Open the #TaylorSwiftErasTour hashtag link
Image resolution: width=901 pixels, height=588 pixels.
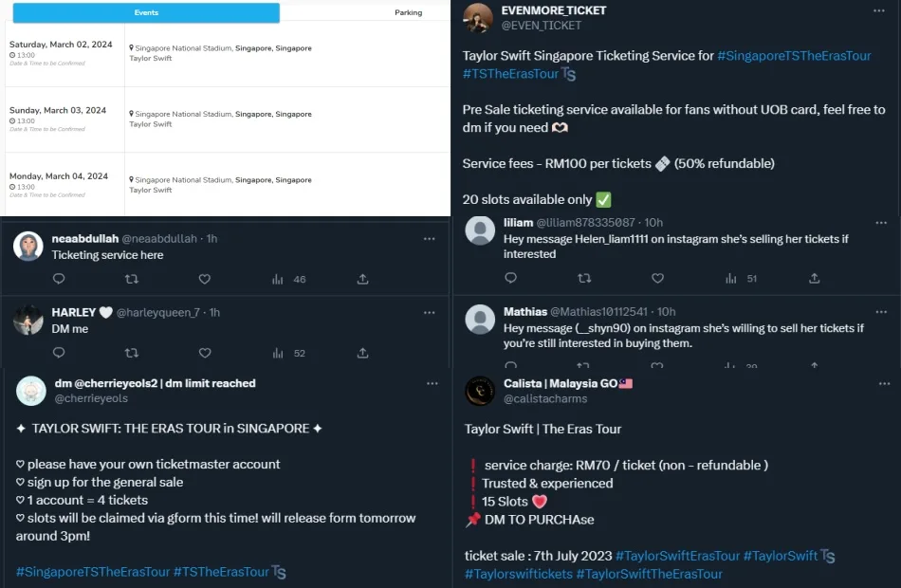677,556
